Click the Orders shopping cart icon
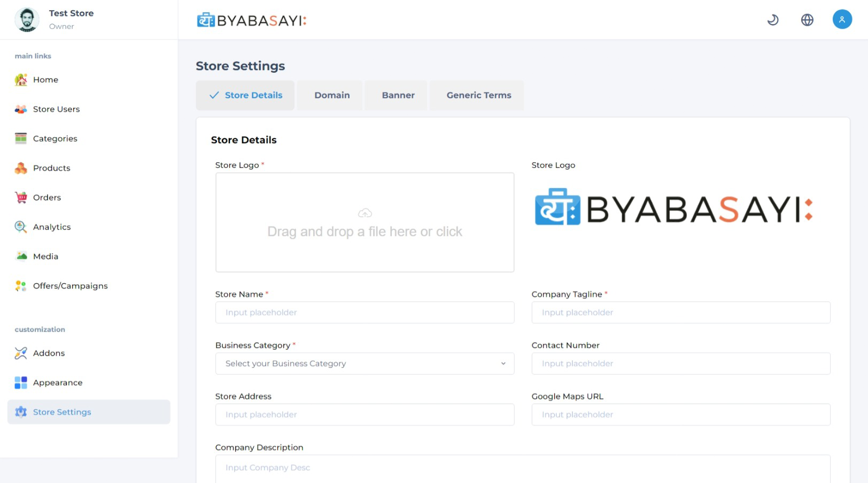 click(x=21, y=197)
